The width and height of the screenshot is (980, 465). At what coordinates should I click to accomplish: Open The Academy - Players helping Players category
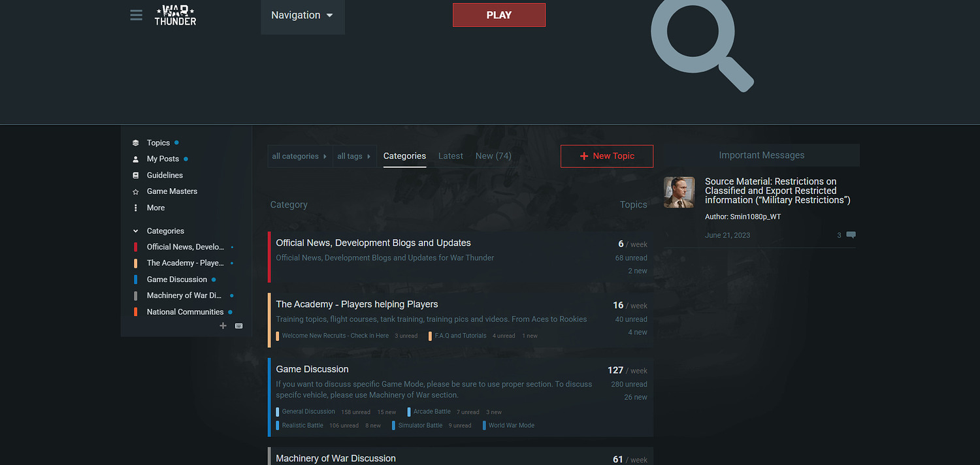(x=357, y=304)
